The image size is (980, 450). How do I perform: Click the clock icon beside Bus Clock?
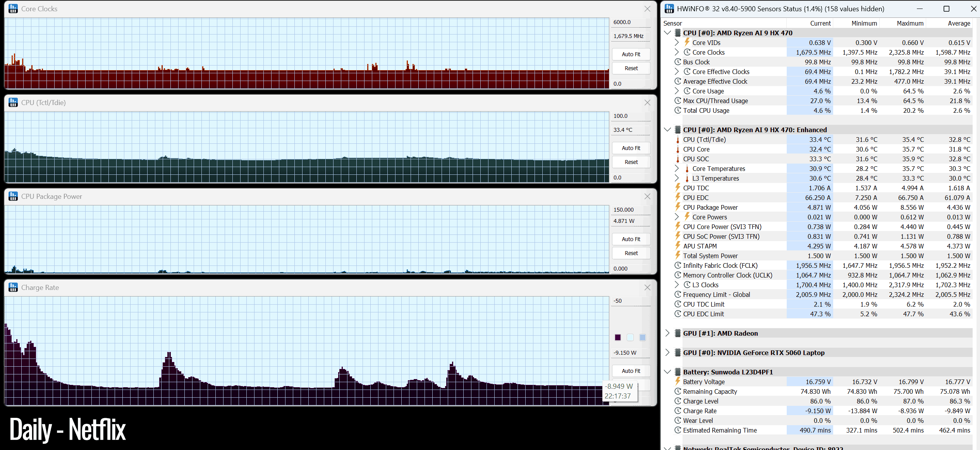coord(678,62)
